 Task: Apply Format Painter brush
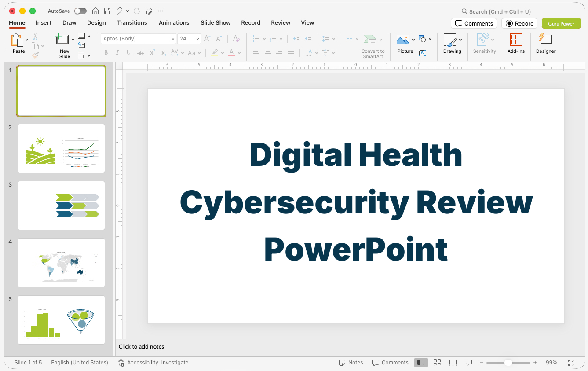pyautogui.click(x=35, y=55)
